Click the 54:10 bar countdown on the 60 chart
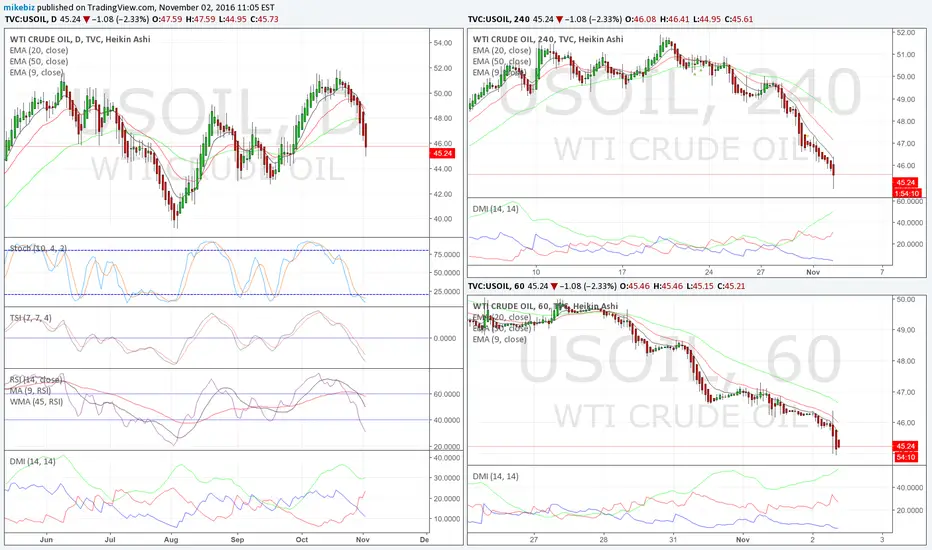 906,457
